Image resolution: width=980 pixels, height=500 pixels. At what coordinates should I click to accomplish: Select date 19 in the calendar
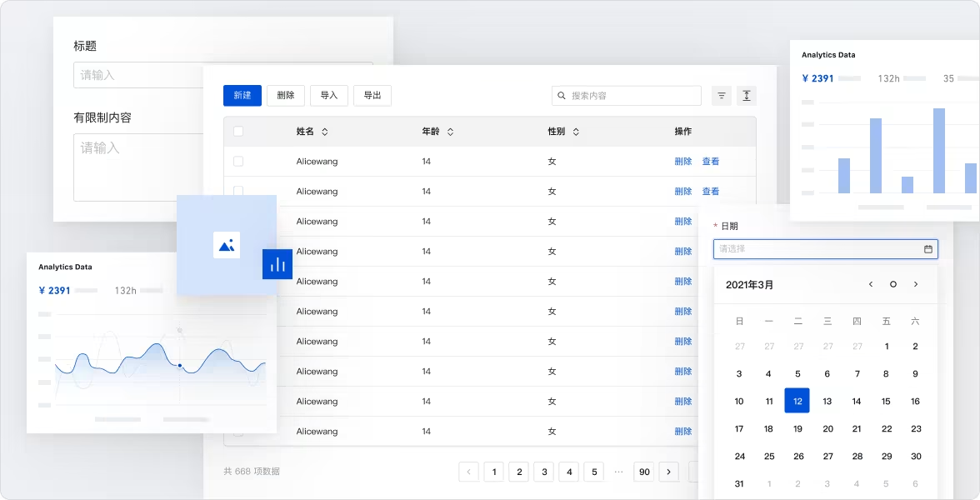click(797, 429)
